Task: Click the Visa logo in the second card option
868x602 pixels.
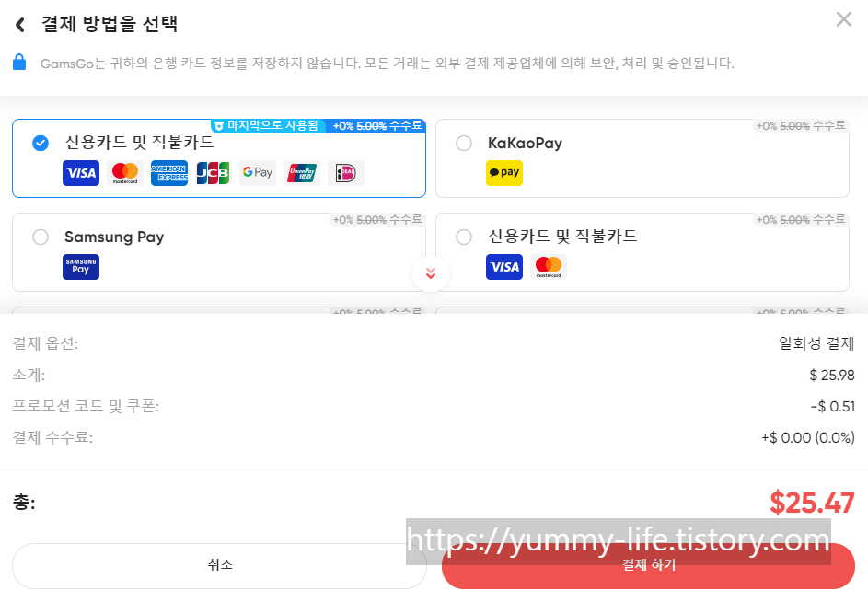Action: (x=504, y=267)
